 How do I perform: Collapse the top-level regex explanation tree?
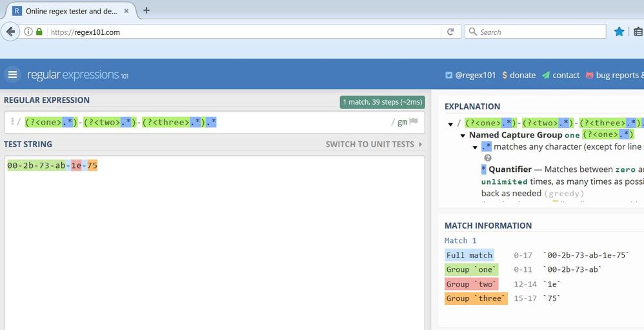pyautogui.click(x=450, y=123)
